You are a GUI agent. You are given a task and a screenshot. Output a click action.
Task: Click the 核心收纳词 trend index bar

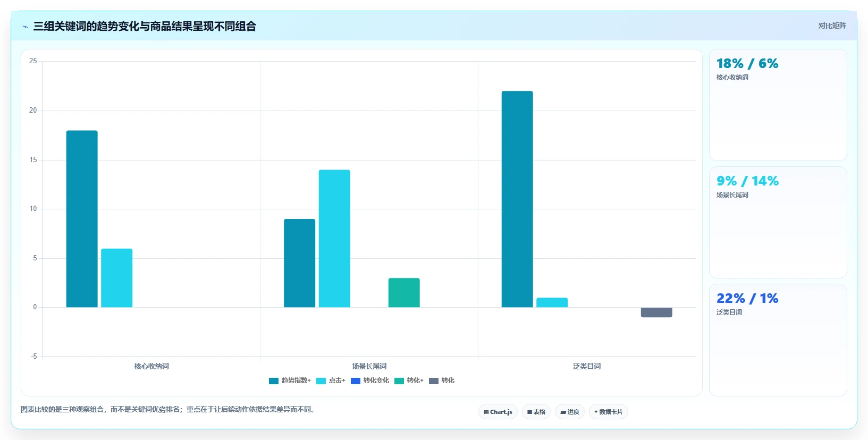[x=82, y=219]
